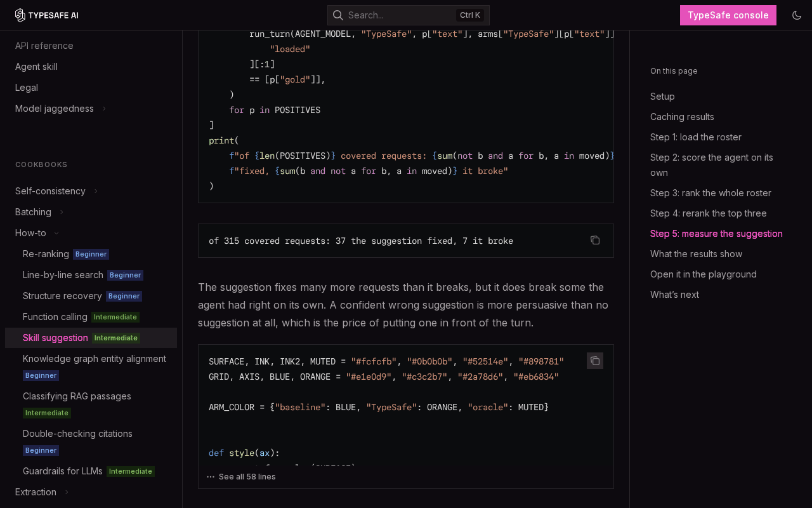Image resolution: width=812 pixels, height=508 pixels.
Task: Toggle dark mode moon icon
Action: click(797, 15)
